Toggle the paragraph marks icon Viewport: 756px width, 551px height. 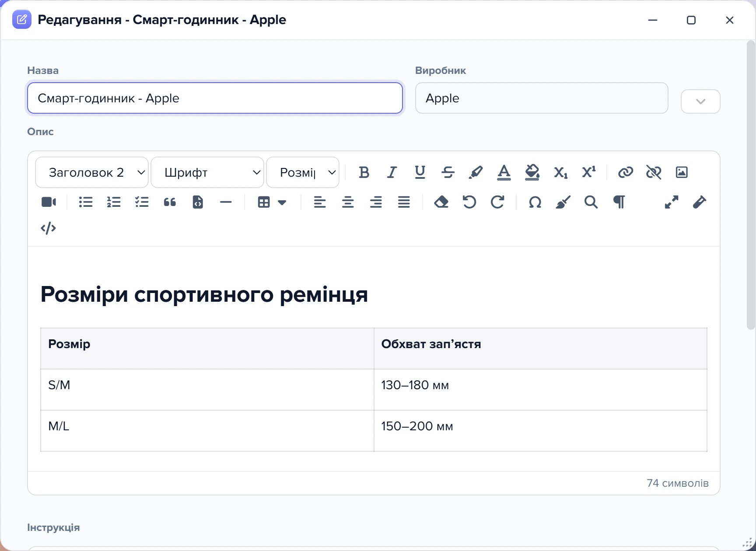click(619, 202)
